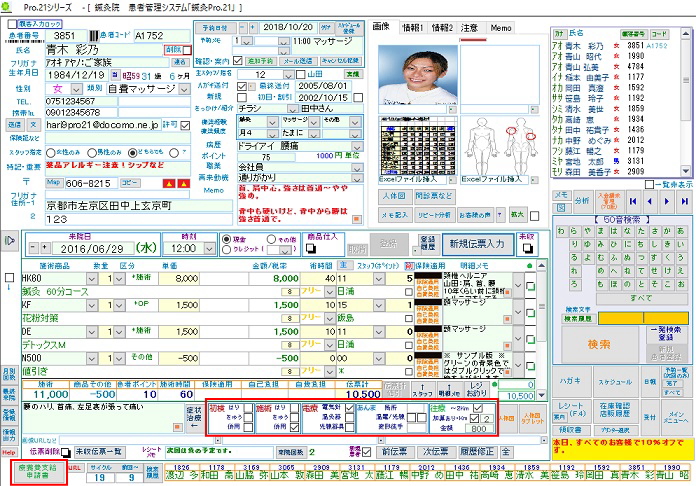Viewport: 696px width, 486px height.
Task: Click the 伝票削除 icon at the bottom
Action: 65,452
